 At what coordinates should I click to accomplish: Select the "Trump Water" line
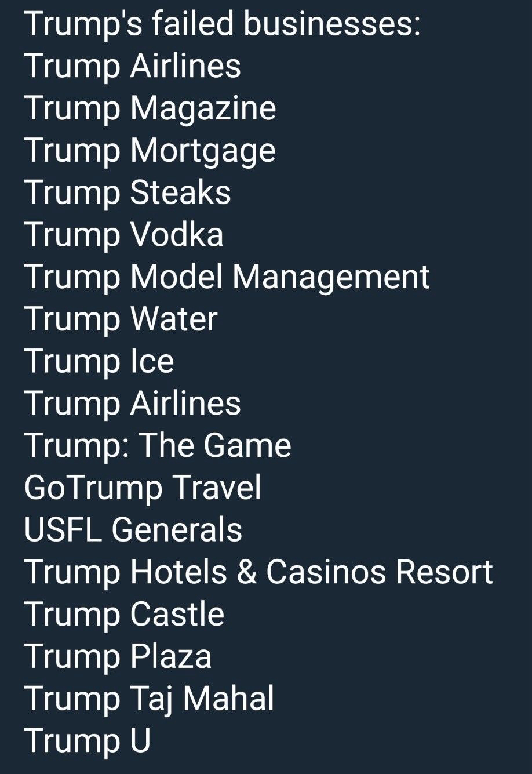(x=121, y=319)
